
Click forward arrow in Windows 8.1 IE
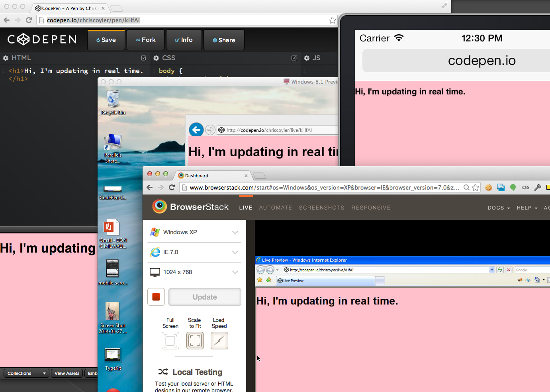[210, 130]
